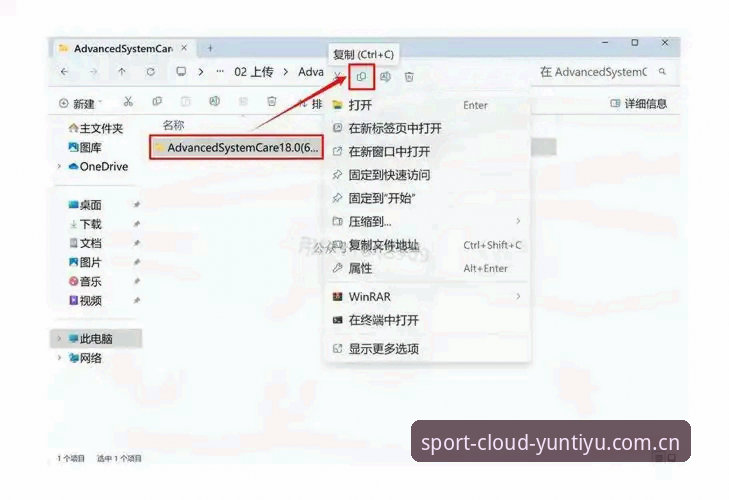
Task: Choose 固定到快速访问
Action: pyautogui.click(x=427, y=175)
